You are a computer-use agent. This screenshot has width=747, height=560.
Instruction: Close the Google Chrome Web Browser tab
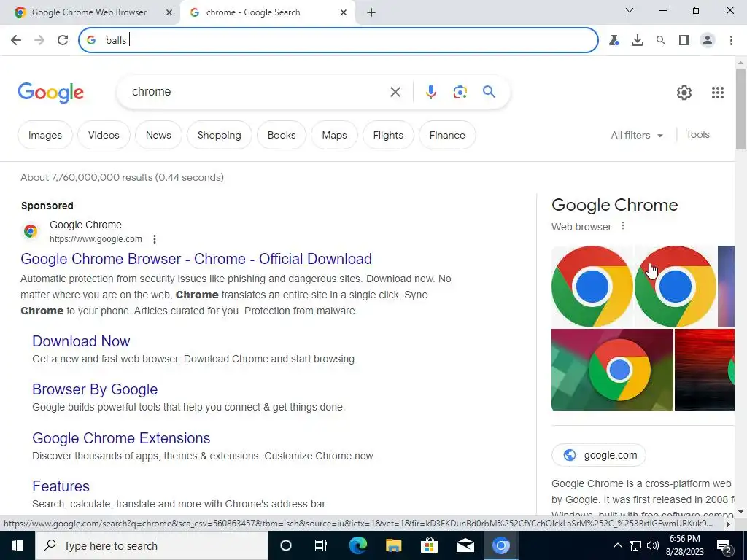point(169,12)
